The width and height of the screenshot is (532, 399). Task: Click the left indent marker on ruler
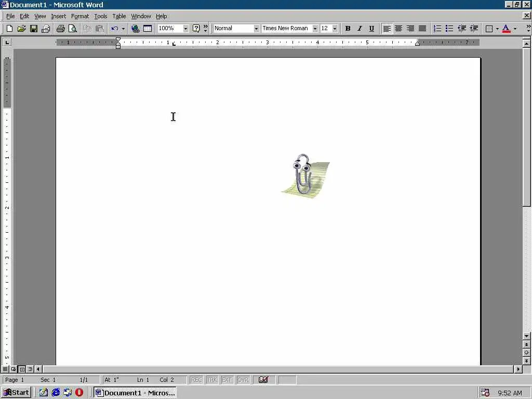click(118, 46)
